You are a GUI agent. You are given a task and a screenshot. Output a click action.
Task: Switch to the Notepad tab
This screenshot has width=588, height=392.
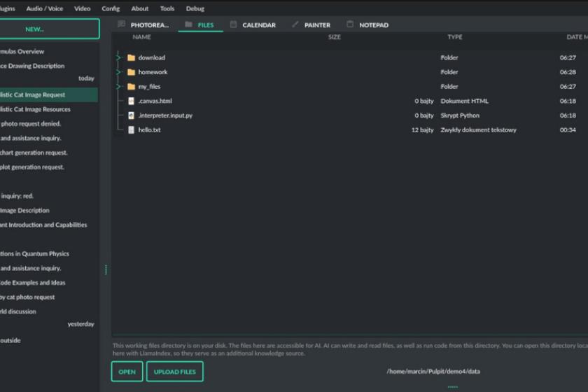369,24
